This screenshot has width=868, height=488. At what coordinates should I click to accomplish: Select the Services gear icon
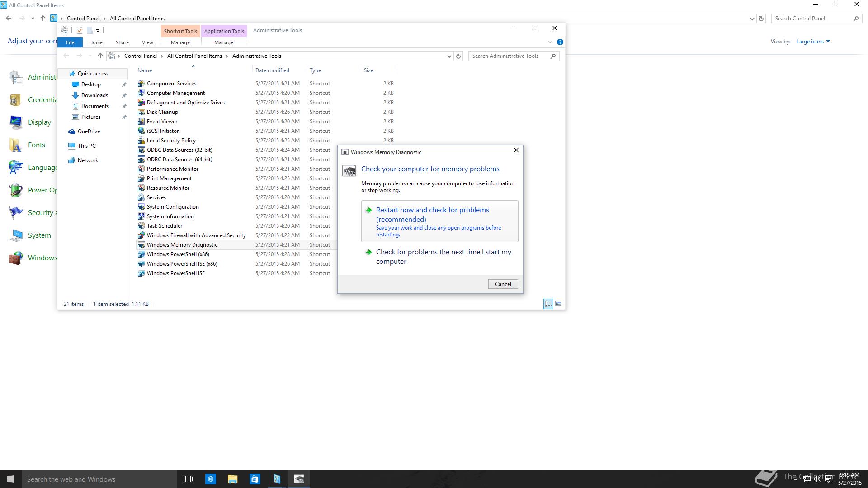(141, 197)
